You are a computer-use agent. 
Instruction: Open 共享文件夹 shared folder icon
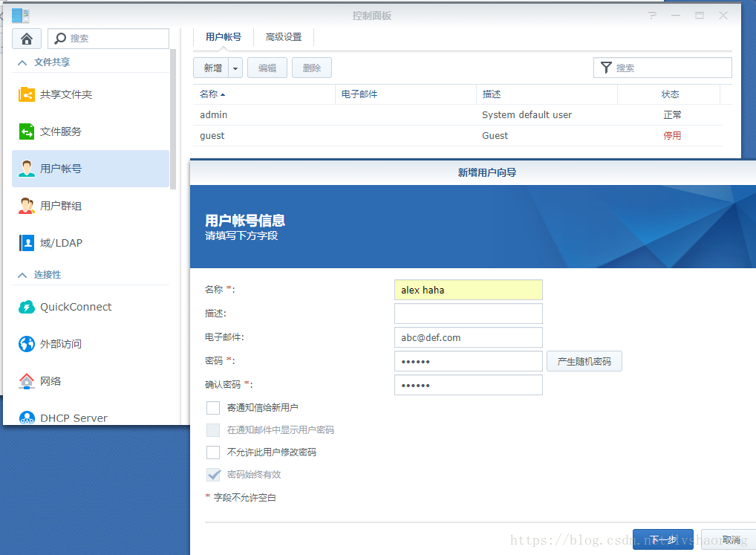click(27, 95)
